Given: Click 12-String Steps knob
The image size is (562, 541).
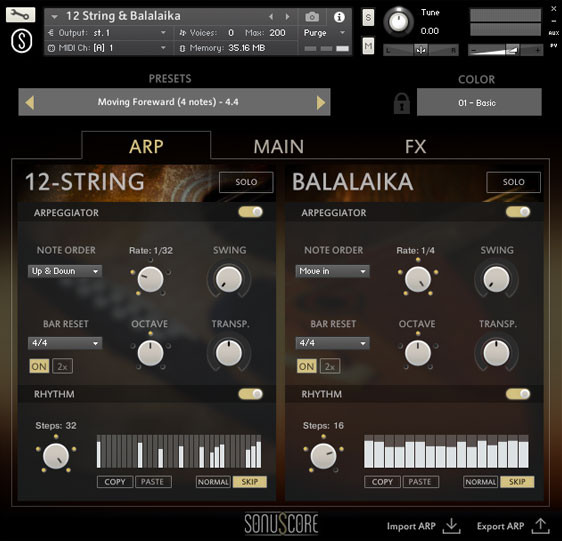Looking at the screenshot, I should coord(56,456).
